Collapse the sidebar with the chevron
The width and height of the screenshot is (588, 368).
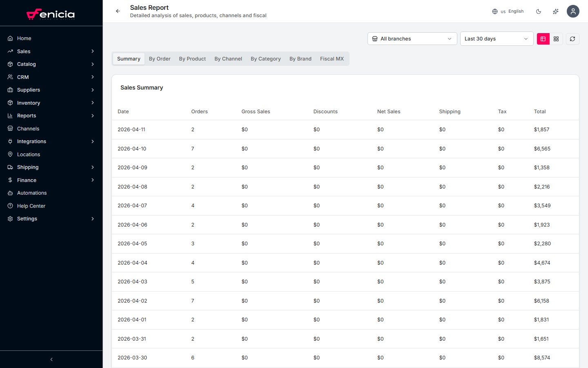click(x=51, y=359)
